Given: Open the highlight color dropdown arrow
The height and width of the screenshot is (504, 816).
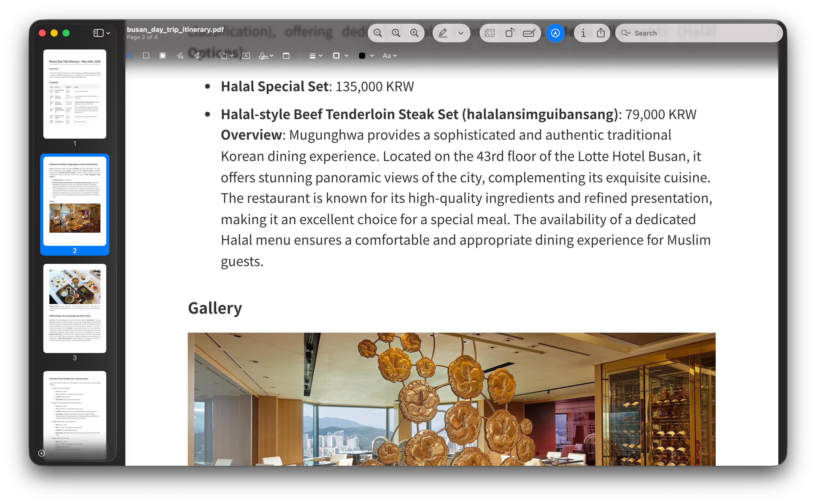Looking at the screenshot, I should click(x=461, y=33).
